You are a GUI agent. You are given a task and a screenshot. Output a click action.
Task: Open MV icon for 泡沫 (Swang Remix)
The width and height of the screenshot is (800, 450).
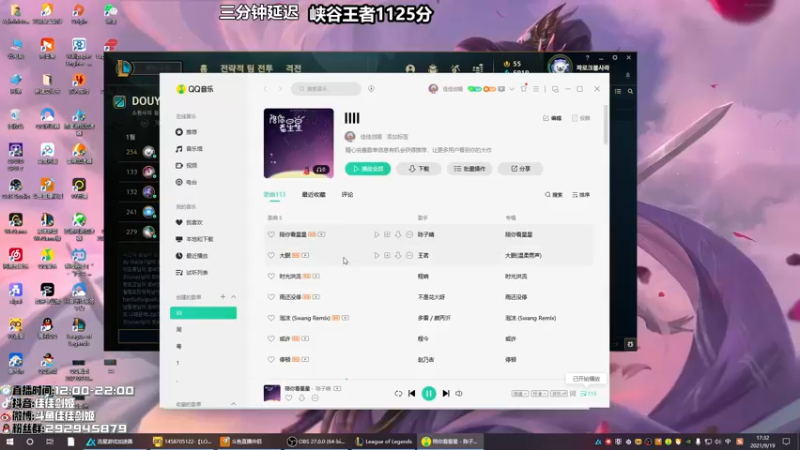[345, 318]
